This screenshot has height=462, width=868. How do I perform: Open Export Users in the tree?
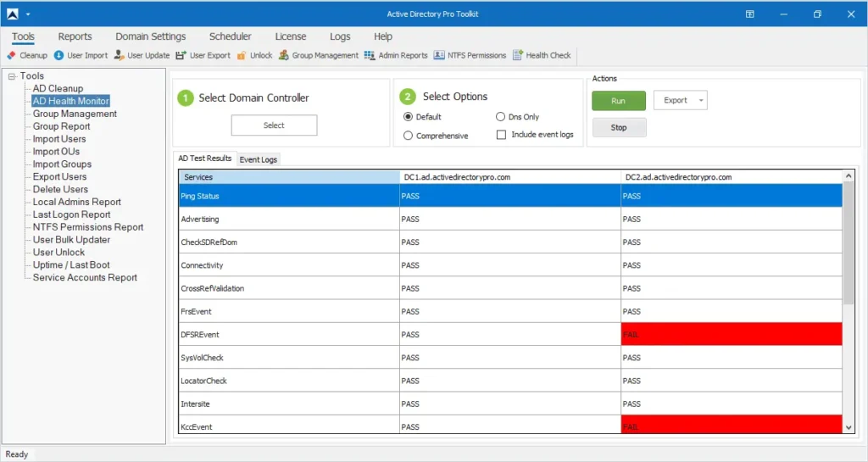coord(60,177)
